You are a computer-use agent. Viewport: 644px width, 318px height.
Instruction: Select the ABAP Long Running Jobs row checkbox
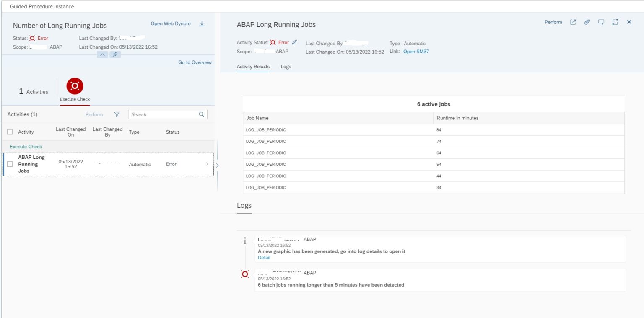tap(10, 164)
